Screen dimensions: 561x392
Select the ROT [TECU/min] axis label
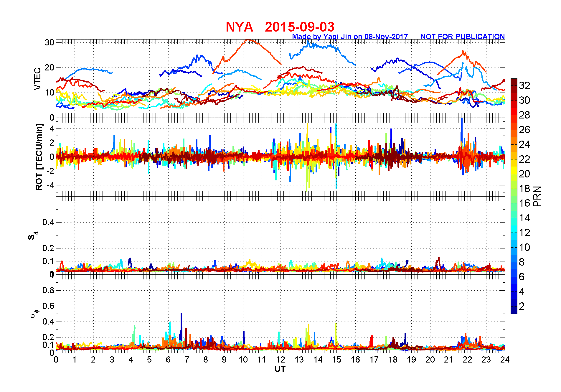pyautogui.click(x=39, y=157)
